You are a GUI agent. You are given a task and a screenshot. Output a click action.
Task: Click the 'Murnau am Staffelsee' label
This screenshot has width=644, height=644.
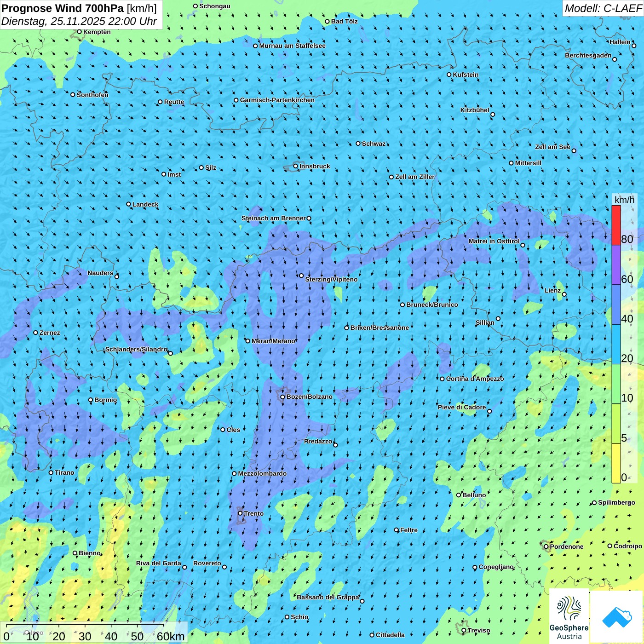(293, 46)
